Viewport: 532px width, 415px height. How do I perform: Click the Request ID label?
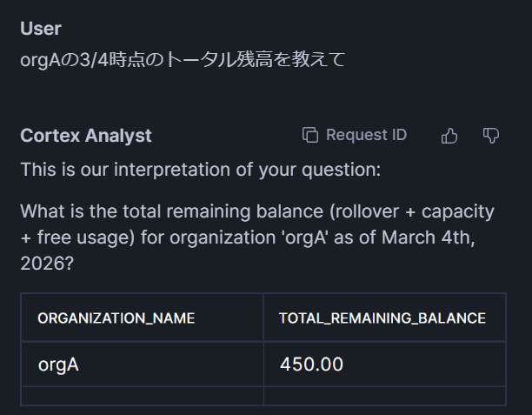click(x=366, y=135)
